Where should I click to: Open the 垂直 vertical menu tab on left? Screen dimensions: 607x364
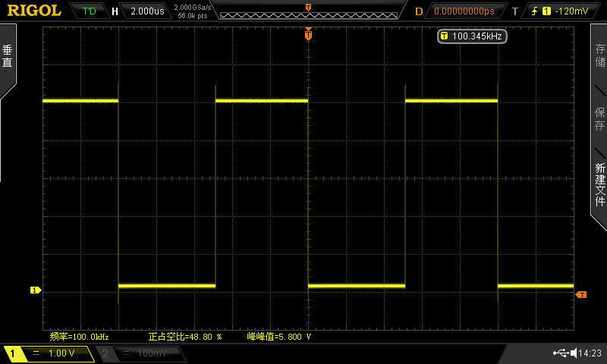coord(8,56)
